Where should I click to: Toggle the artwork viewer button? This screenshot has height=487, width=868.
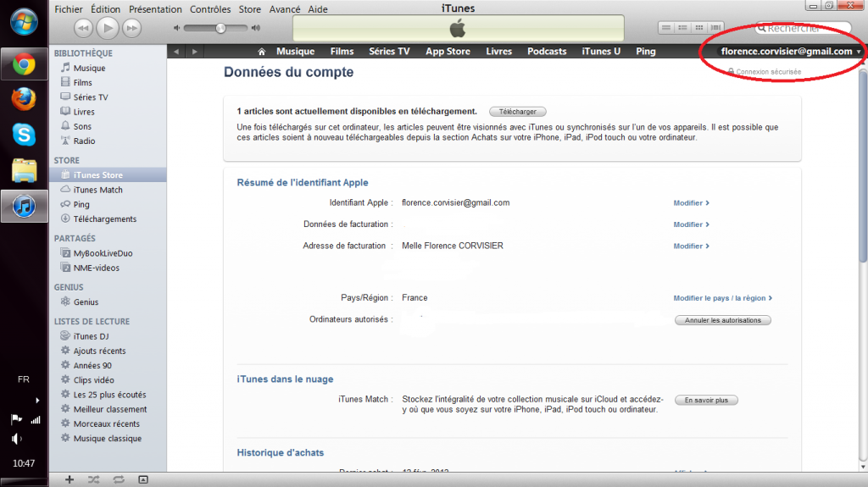coord(142,480)
